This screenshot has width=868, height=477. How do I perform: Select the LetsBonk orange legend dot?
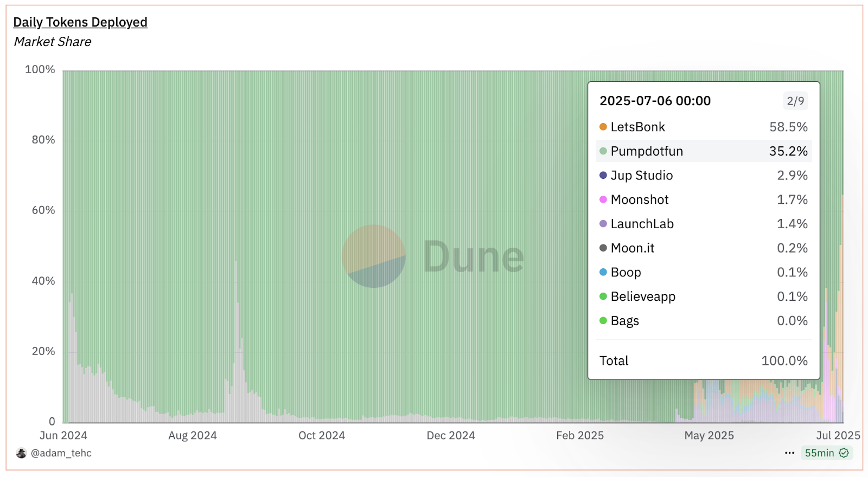(603, 127)
